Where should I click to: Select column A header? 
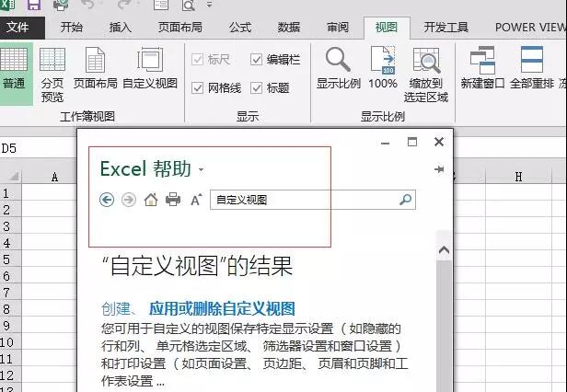(49, 177)
